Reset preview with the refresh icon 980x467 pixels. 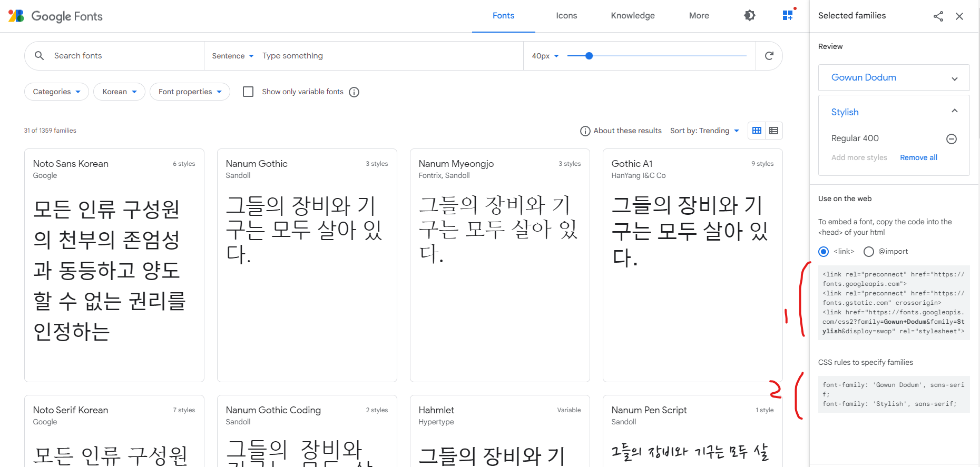click(769, 55)
